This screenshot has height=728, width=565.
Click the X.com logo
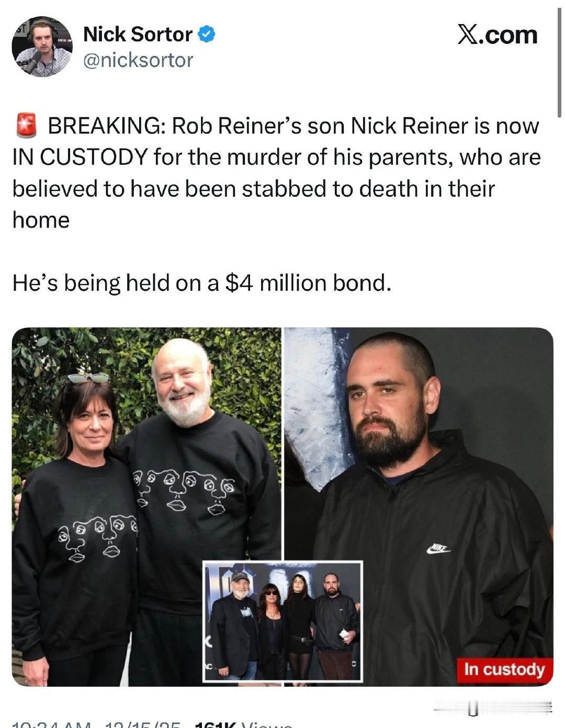tap(498, 35)
